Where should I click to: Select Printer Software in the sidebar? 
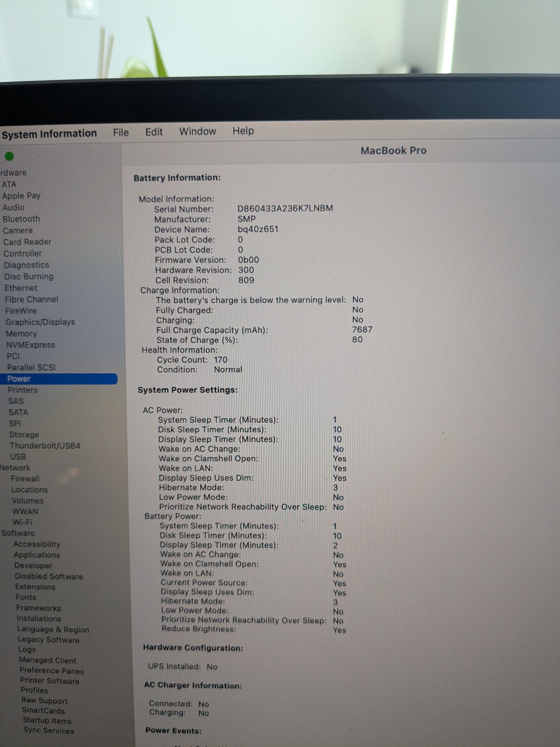click(50, 681)
